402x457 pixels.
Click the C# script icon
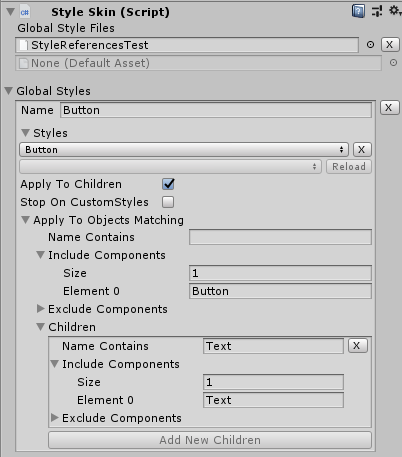25,12
